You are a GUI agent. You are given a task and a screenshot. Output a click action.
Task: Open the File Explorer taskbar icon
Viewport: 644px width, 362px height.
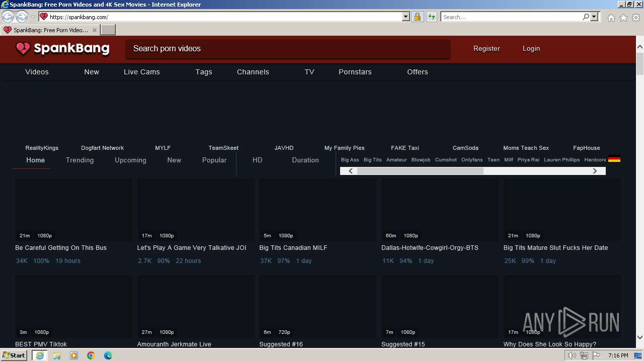[x=57, y=355]
